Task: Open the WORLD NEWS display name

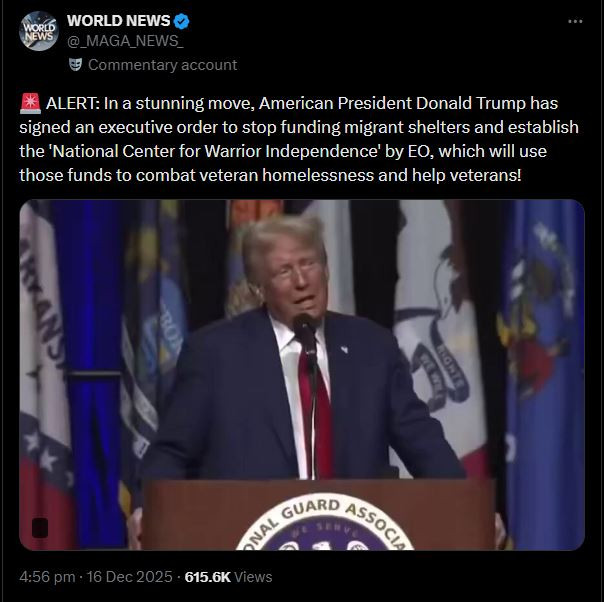Action: pyautogui.click(x=119, y=21)
